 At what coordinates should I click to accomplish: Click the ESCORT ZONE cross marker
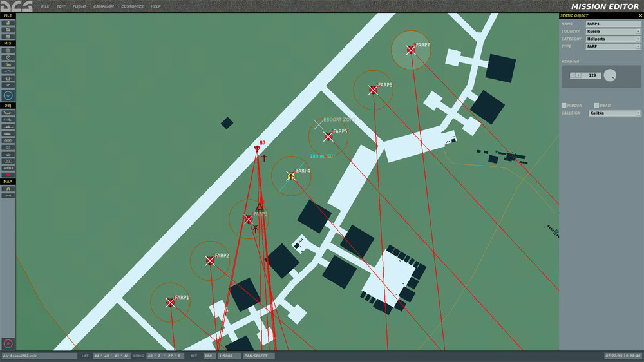[319, 124]
